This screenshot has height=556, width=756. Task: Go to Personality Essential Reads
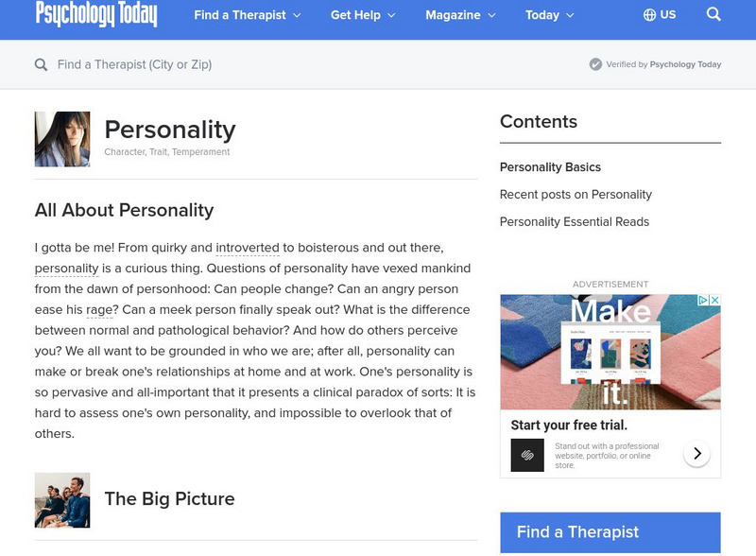[574, 222]
